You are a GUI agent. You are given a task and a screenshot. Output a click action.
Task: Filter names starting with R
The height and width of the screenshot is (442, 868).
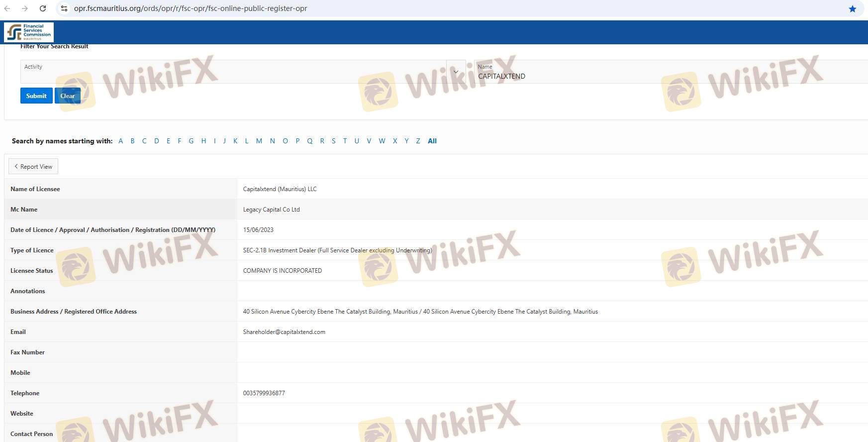coord(322,141)
